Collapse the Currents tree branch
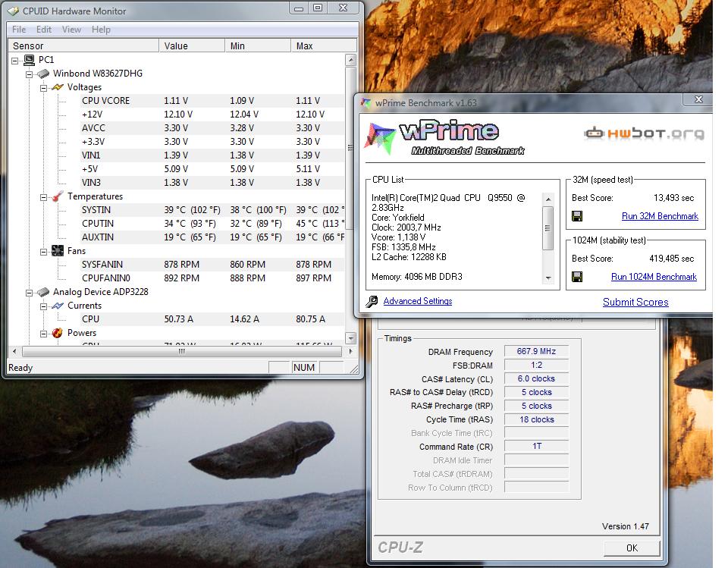 [x=43, y=306]
